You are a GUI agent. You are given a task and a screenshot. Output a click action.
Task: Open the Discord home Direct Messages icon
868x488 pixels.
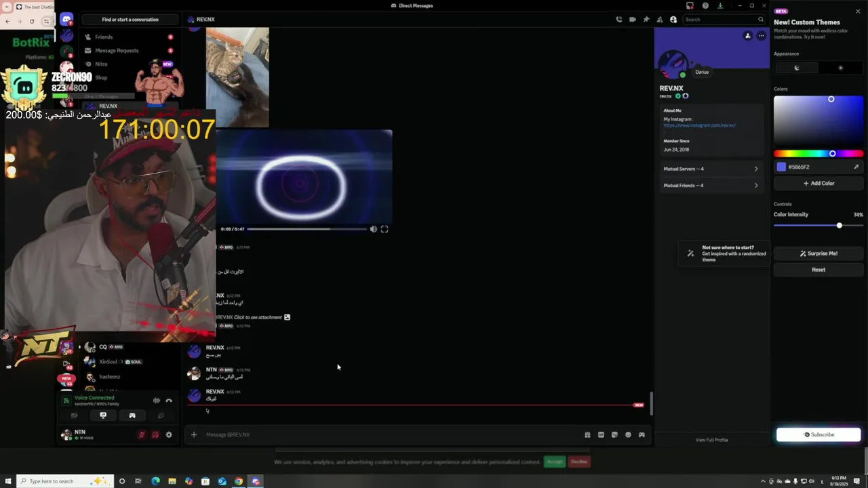66,20
